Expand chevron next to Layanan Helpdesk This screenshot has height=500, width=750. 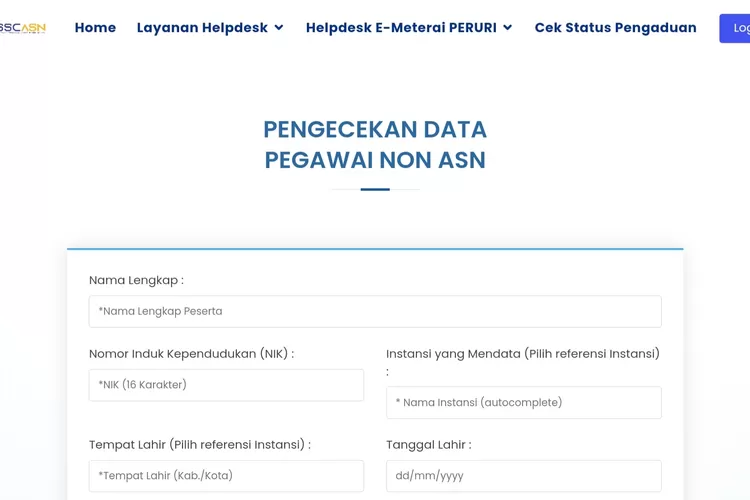point(279,28)
